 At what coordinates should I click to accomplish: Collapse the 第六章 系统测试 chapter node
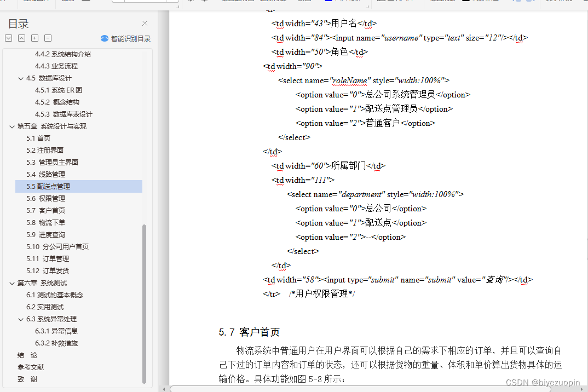[12, 283]
